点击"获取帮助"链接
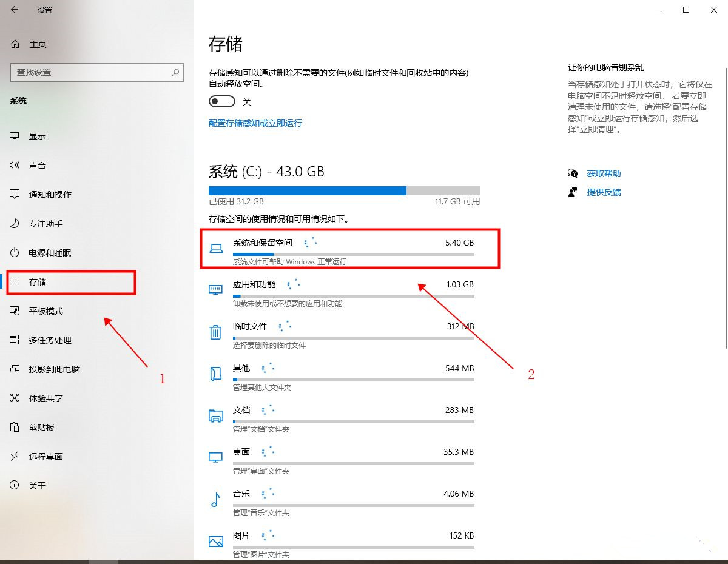 (x=603, y=173)
